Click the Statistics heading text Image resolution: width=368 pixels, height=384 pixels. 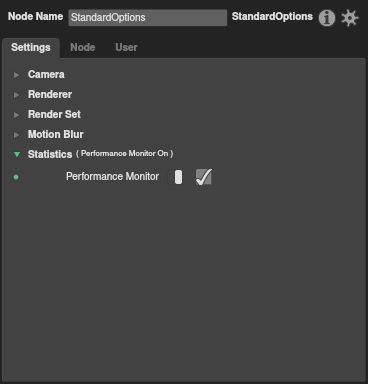50,154
